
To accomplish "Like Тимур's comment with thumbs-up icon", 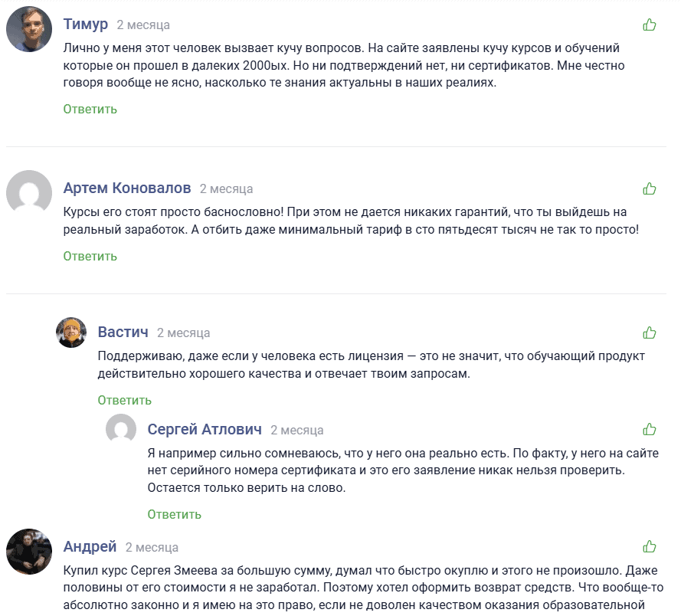I will pos(650,25).
